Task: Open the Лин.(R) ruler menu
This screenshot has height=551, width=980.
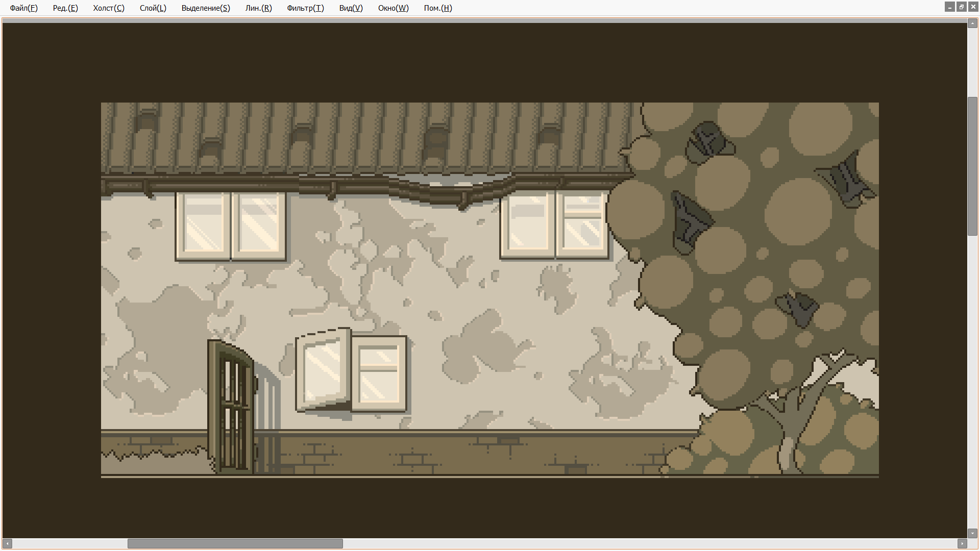Action: pos(258,8)
